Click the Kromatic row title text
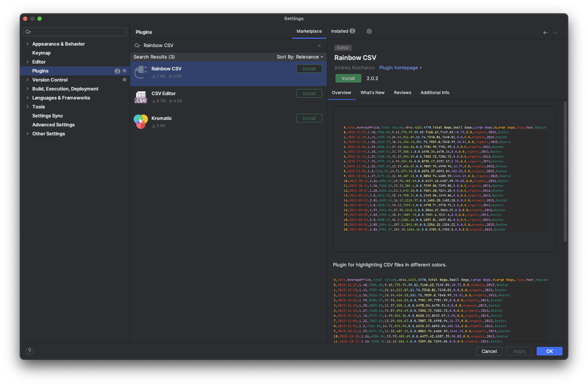Image resolution: width=588 pixels, height=386 pixels. (162, 118)
